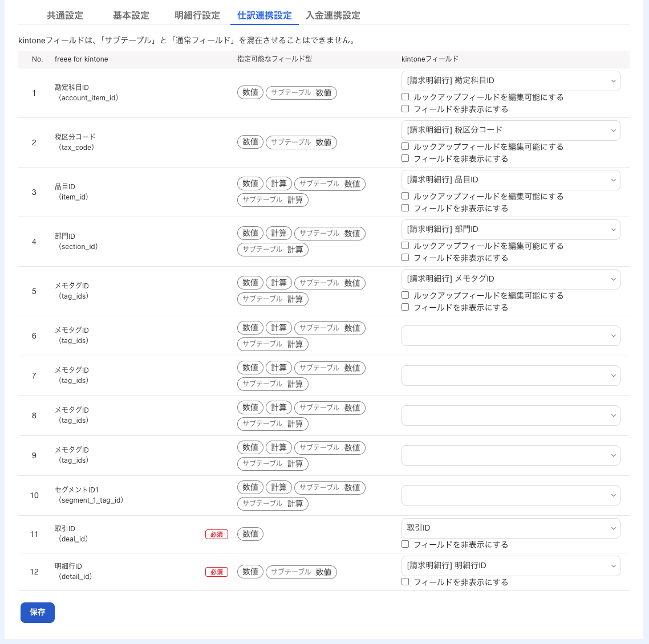Screen dimensions: 649x644
Task: Enable lookup editing for 部門ID row
Action: click(x=405, y=246)
